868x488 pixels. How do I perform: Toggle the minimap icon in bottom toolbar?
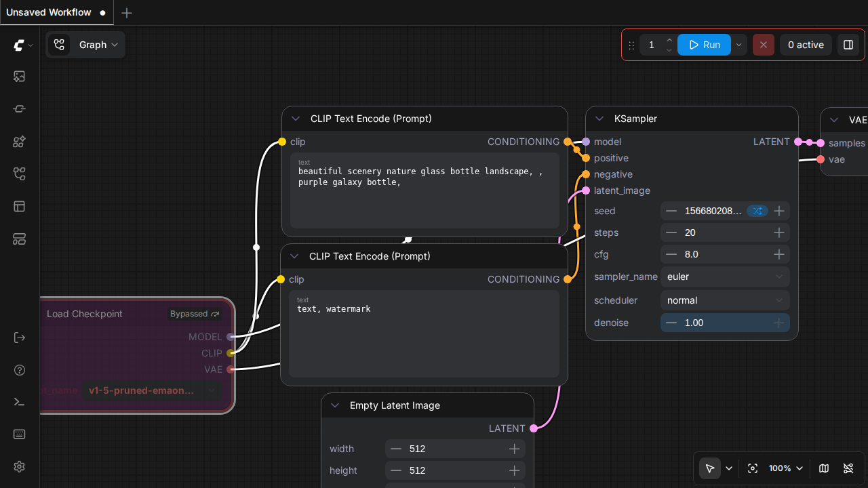(824, 468)
